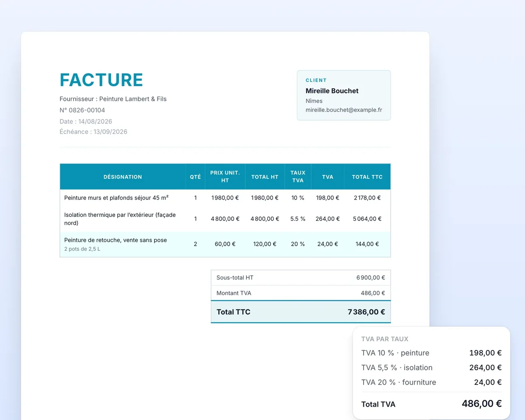525x420 pixels.
Task: Click quantity 2 in the retouche row
Action: click(x=196, y=244)
